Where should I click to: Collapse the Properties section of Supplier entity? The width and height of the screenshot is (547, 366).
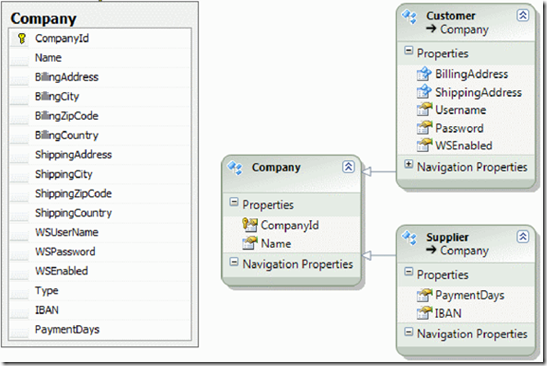[x=409, y=272]
